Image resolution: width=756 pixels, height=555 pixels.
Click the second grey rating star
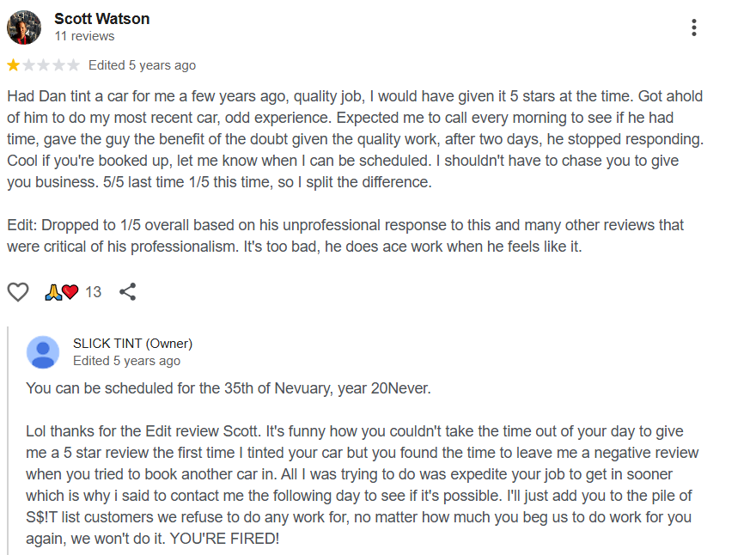coord(28,65)
